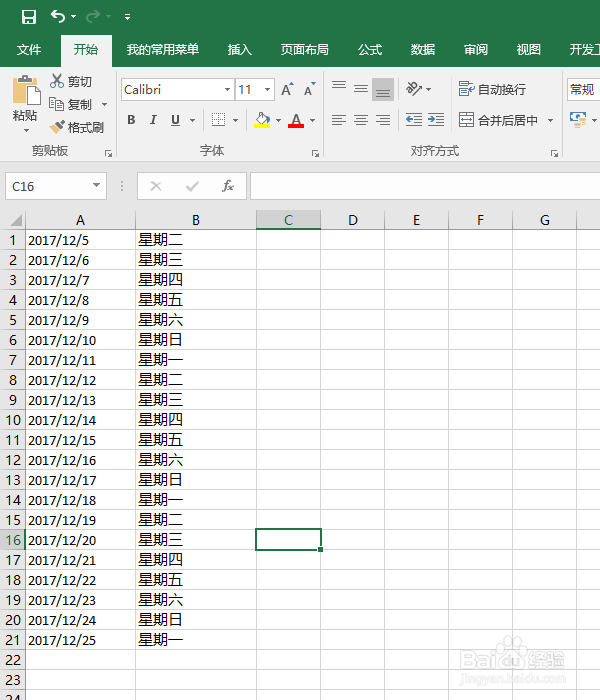Viewport: 600px width, 700px height.
Task: Open the font color dropdown arrow
Action: tap(312, 120)
